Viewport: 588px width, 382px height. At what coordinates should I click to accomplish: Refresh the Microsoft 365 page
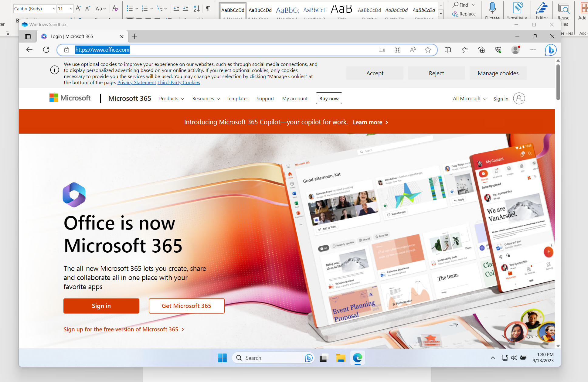click(46, 50)
